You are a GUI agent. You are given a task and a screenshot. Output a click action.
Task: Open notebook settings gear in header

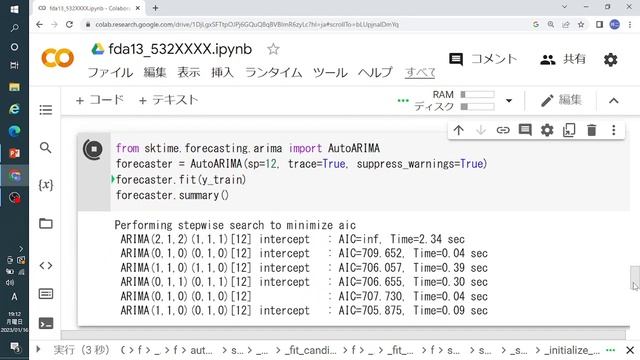tap(610, 60)
